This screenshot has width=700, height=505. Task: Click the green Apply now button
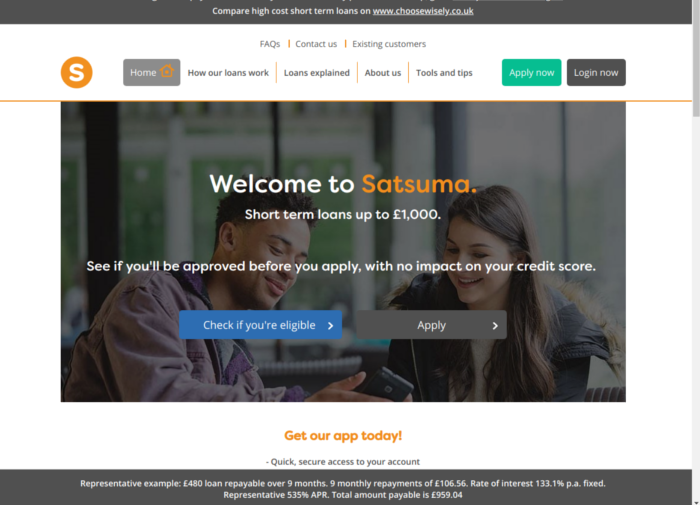click(x=531, y=72)
